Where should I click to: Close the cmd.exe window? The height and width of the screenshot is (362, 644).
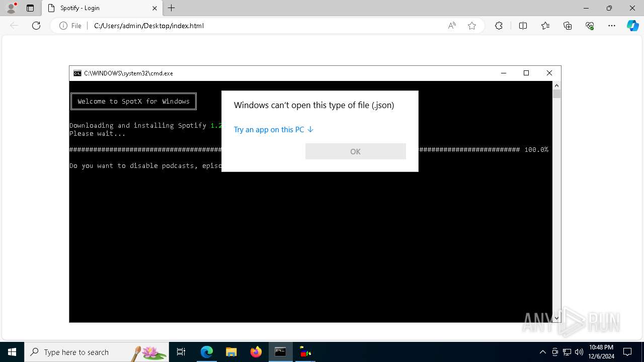pyautogui.click(x=549, y=73)
